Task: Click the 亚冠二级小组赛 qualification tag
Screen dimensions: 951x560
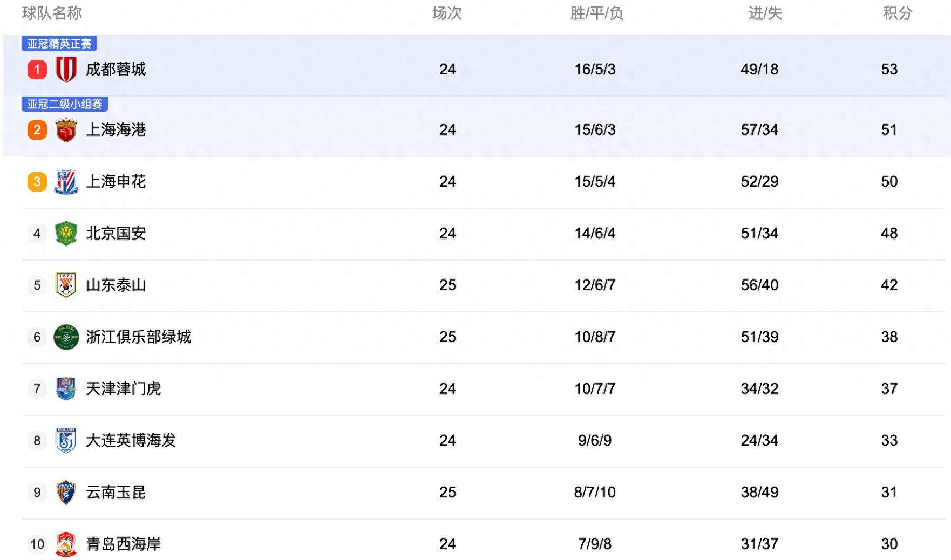Action: tap(65, 104)
